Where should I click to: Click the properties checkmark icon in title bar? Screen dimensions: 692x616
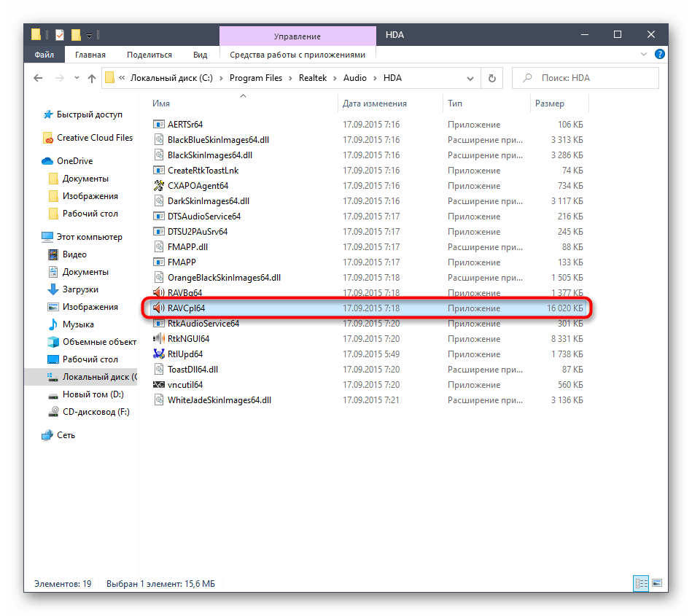coord(60,35)
